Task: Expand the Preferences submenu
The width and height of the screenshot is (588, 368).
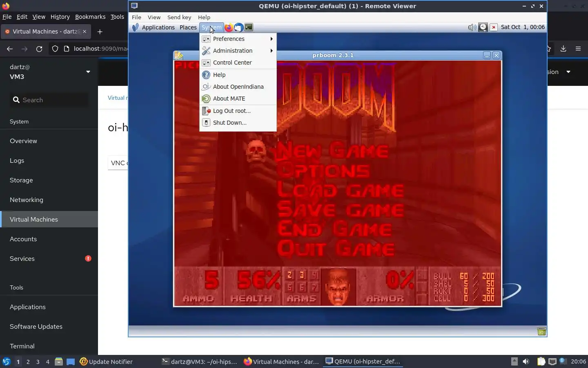Action: [238, 39]
